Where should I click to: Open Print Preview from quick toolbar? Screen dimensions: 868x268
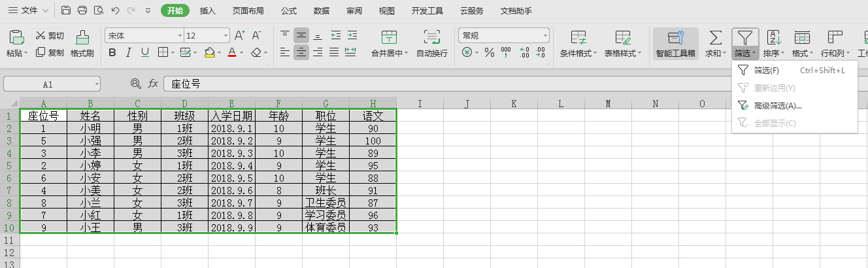tap(99, 10)
